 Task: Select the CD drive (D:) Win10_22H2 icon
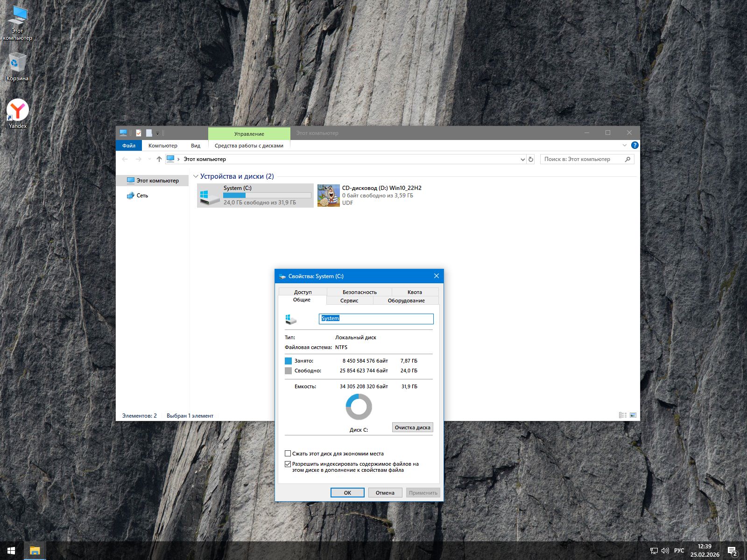329,195
